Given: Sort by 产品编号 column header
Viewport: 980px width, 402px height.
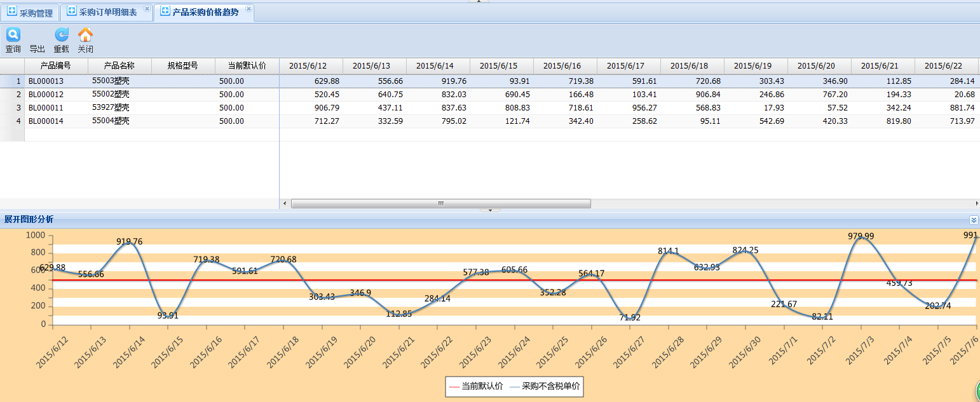Looking at the screenshot, I should tap(56, 65).
